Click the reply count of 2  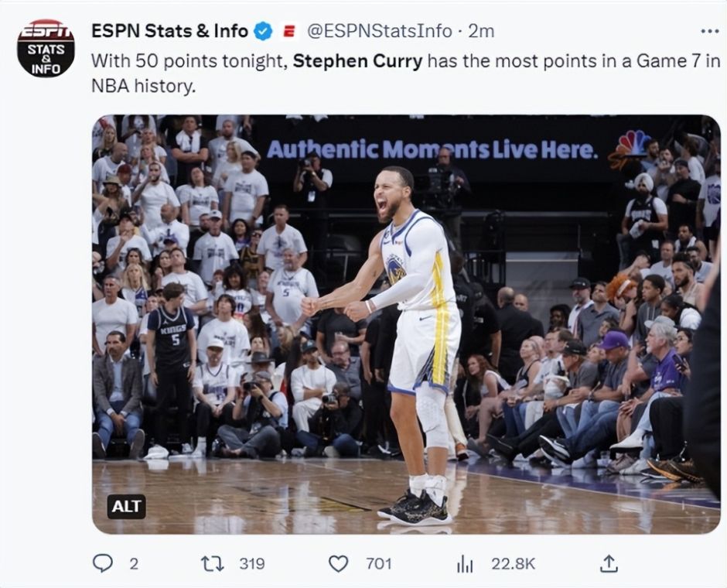(134, 564)
